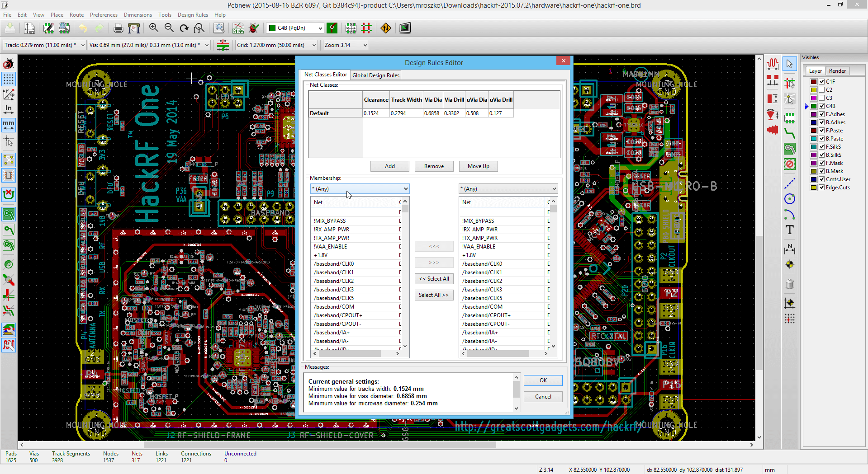
Task: Enable visibility of the C2 layer
Action: tap(821, 90)
